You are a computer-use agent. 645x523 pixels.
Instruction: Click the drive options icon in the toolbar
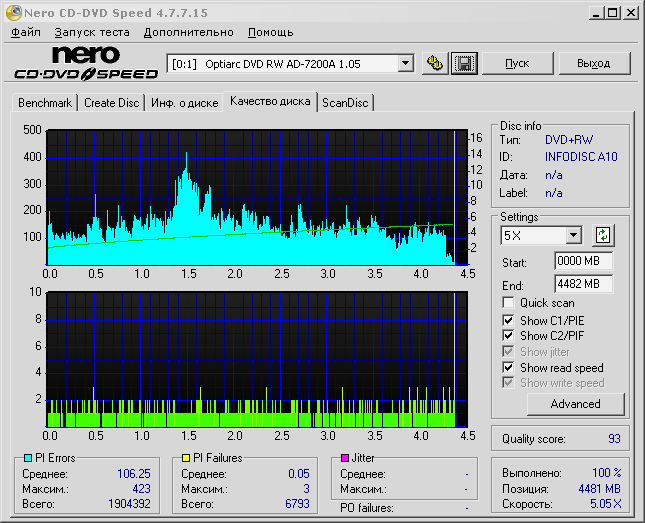tap(434, 64)
